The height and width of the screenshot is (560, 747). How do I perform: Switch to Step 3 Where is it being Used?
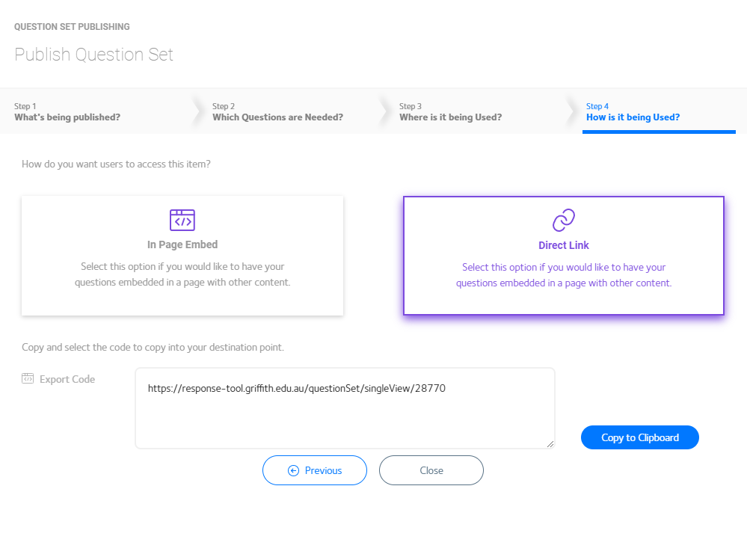point(451,112)
